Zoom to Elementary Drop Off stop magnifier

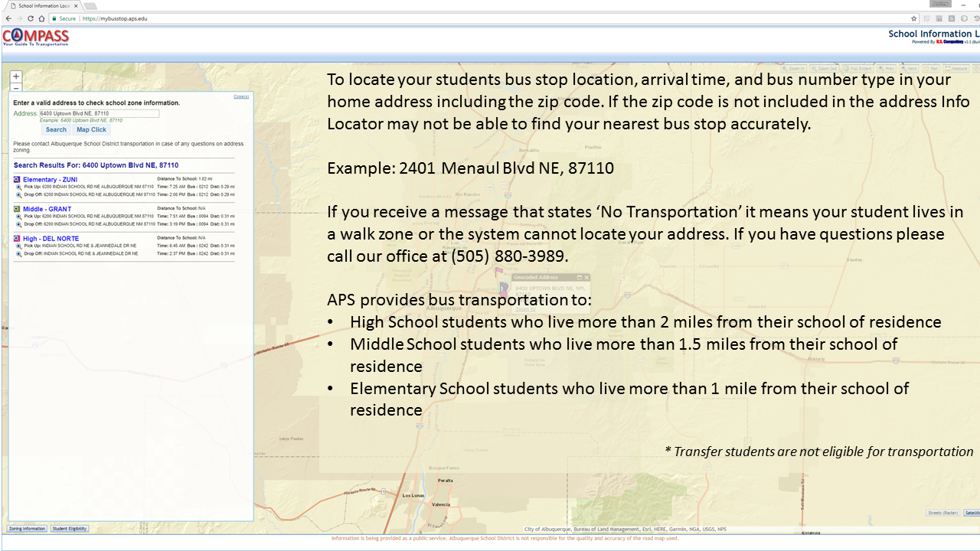pyautogui.click(x=18, y=195)
